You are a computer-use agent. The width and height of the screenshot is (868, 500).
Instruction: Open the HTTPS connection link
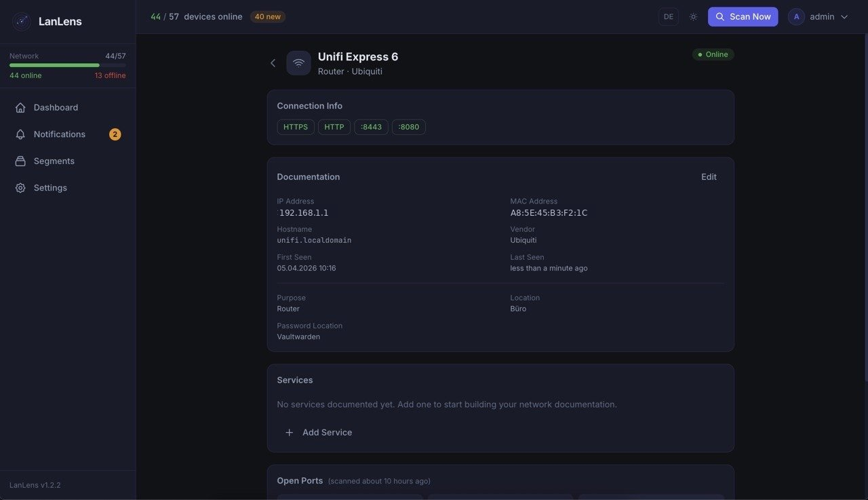pos(296,127)
